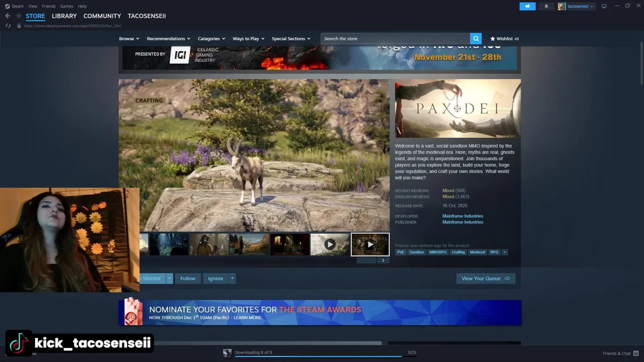The image size is (644, 362).
Task: Click the download progress bar
Action: pyautogui.click(x=326, y=356)
